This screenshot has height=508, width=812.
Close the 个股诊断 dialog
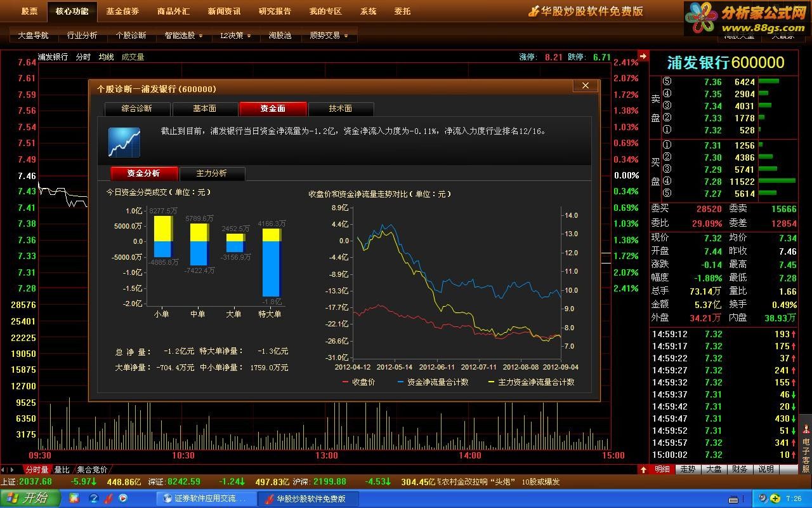(x=585, y=85)
